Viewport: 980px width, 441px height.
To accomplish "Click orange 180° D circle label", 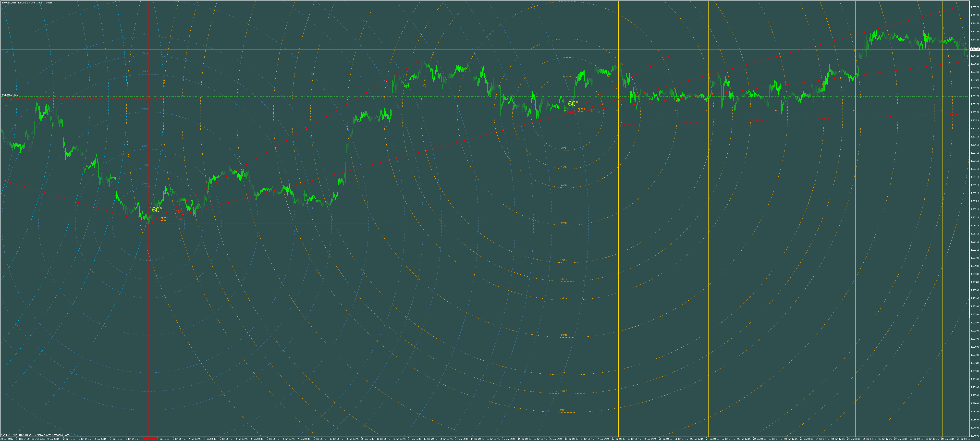I will coord(563,335).
